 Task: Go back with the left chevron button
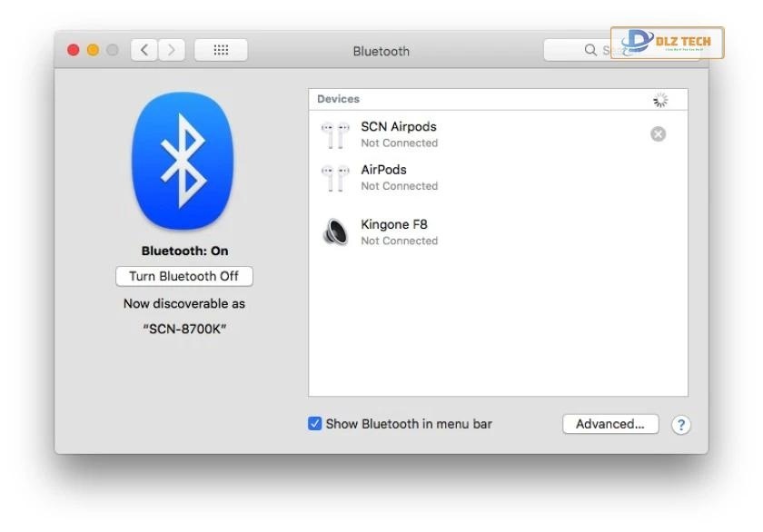pos(144,50)
